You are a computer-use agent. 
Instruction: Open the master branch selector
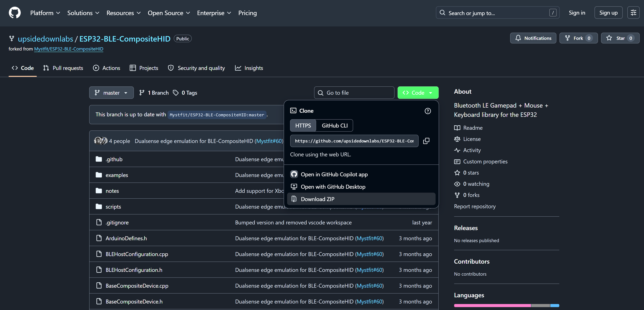point(111,93)
